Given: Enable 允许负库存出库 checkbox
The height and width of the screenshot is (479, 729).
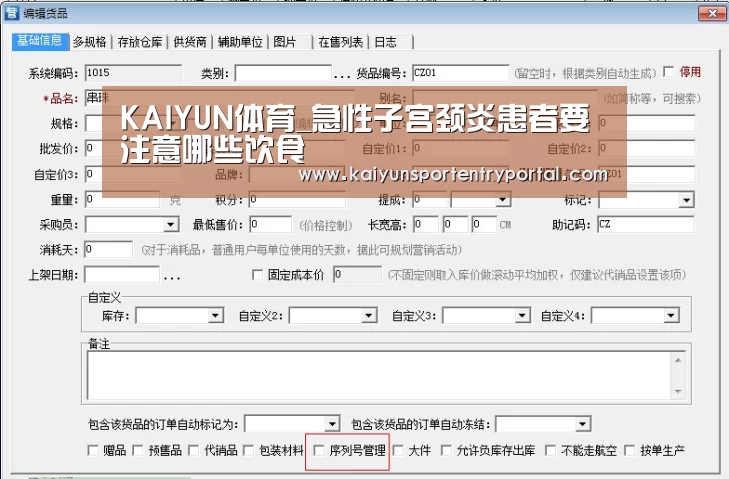Looking at the screenshot, I should point(446,450).
